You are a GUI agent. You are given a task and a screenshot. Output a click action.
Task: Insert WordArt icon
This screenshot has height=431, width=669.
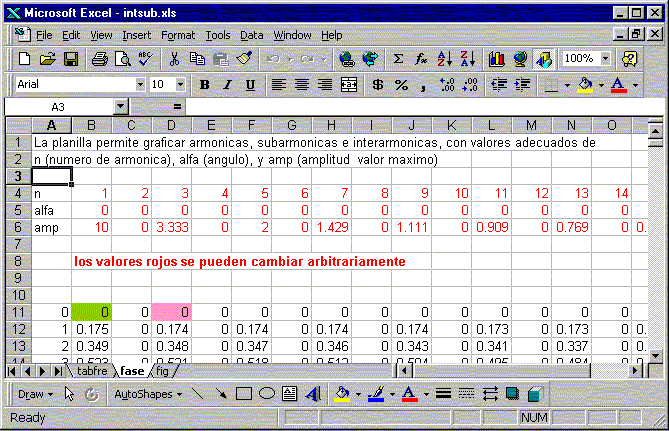point(313,394)
